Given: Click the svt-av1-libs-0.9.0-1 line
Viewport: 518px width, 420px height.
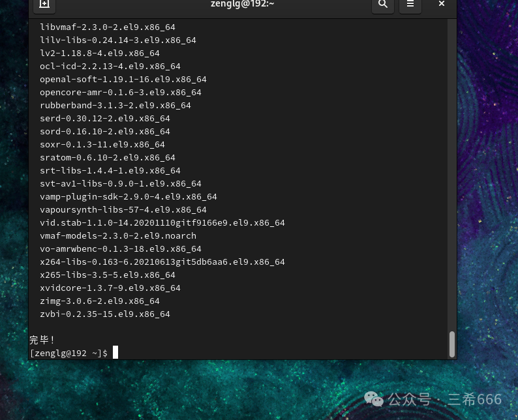Looking at the screenshot, I should coord(120,184).
